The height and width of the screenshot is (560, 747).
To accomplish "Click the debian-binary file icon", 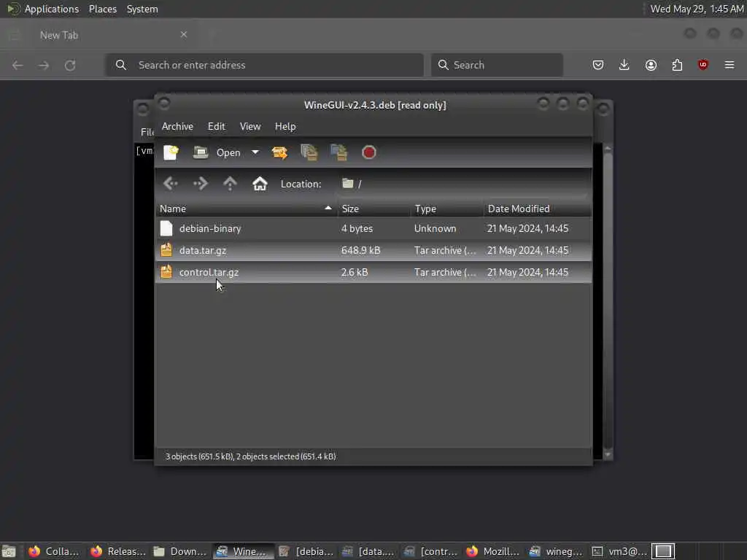I will coord(166,228).
